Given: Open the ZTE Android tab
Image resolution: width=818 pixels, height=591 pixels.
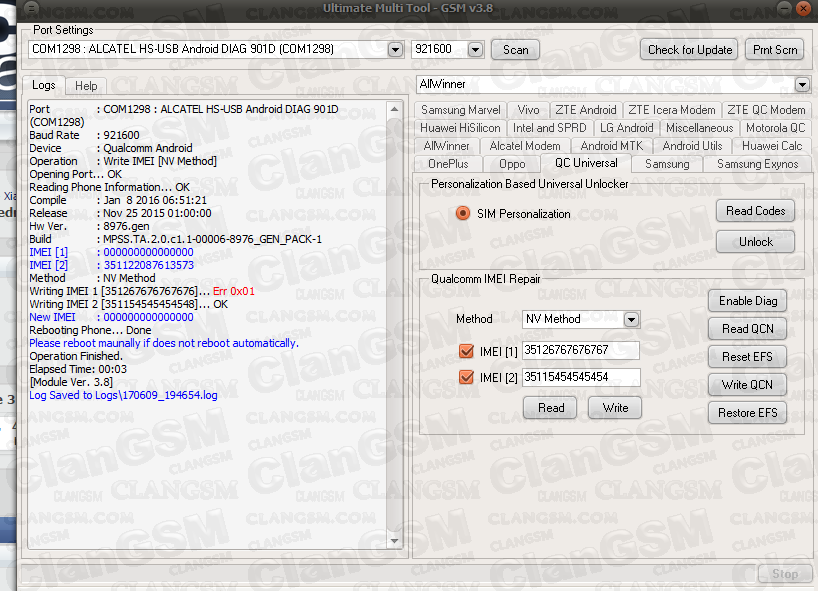Looking at the screenshot, I should (585, 110).
